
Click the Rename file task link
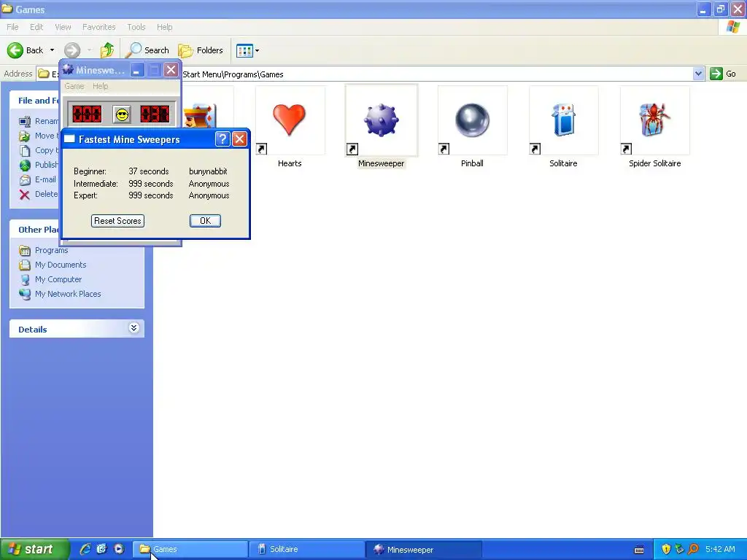(47, 122)
